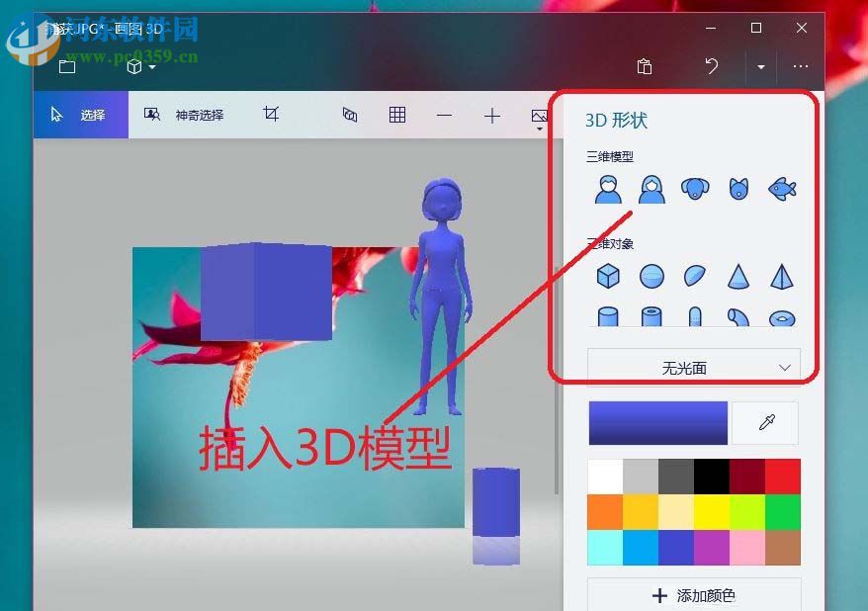Pick a color with the eyedropper tool
This screenshot has height=611, width=868.
click(x=764, y=423)
